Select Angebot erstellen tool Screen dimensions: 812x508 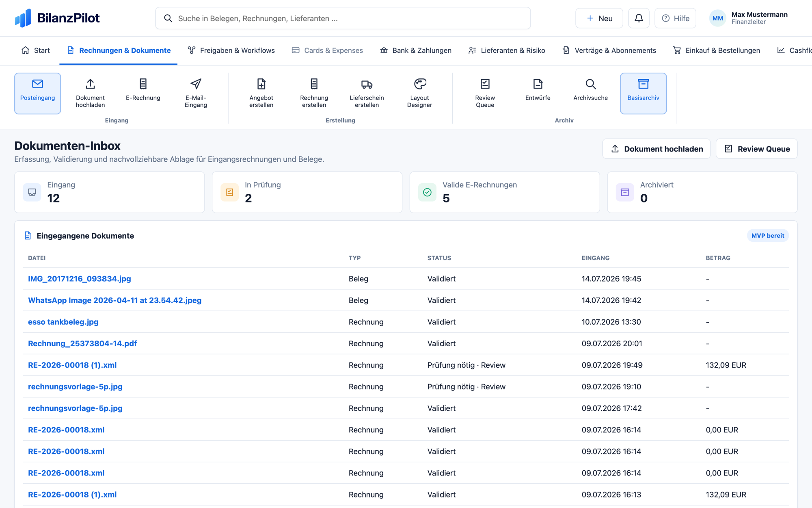pos(261,93)
